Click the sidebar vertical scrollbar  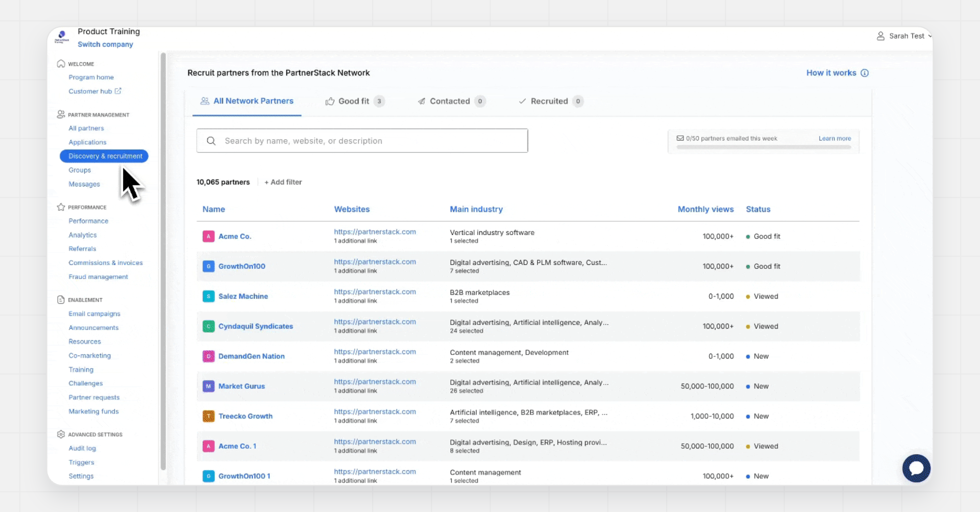163,261
